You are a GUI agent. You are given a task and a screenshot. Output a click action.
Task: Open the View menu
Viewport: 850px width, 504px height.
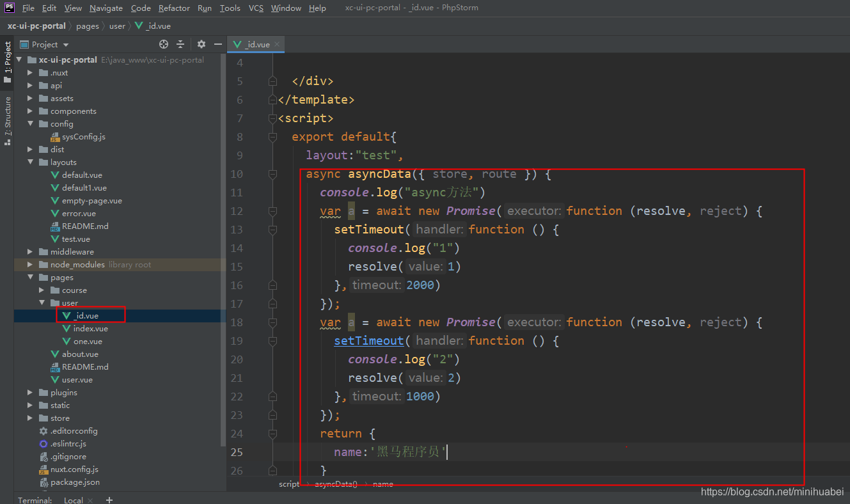pyautogui.click(x=73, y=8)
